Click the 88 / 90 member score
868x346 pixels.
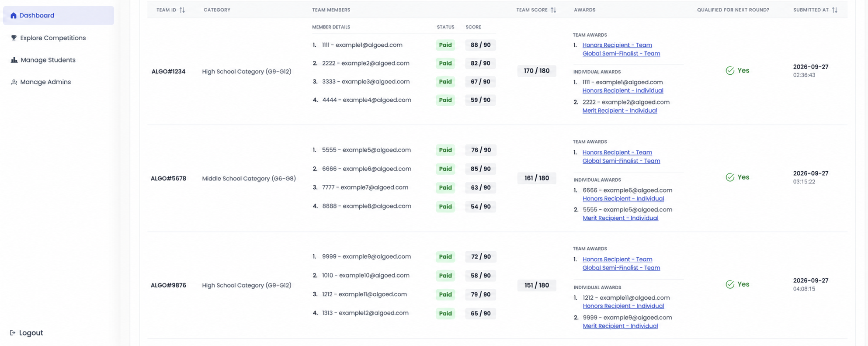tap(480, 45)
